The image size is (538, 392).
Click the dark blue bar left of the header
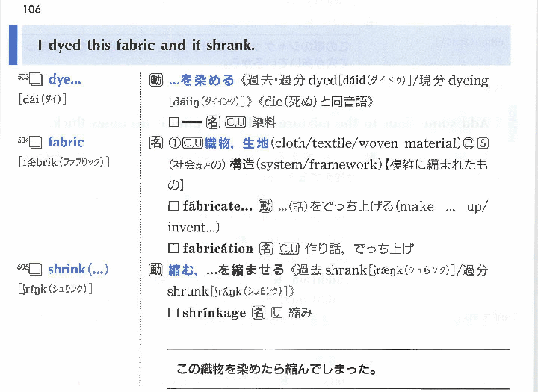13,45
